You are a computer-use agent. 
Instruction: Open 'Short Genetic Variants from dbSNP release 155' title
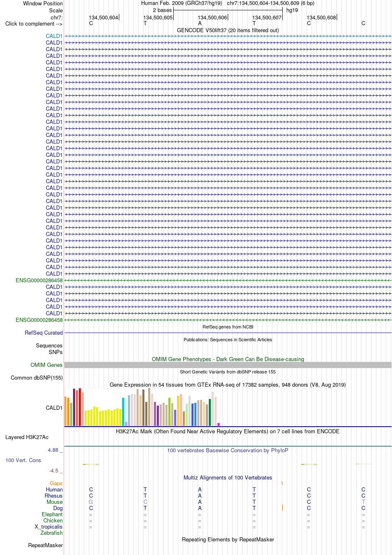pyautogui.click(x=228, y=372)
